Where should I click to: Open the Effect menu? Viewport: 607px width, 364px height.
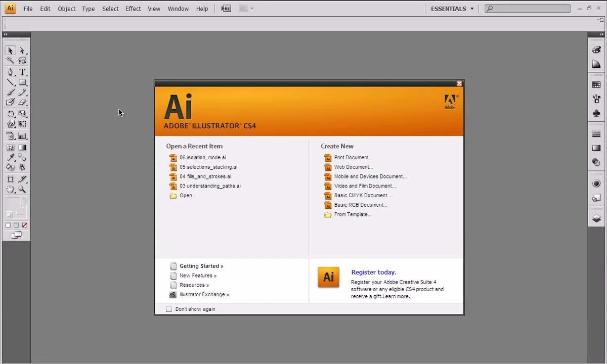[133, 9]
